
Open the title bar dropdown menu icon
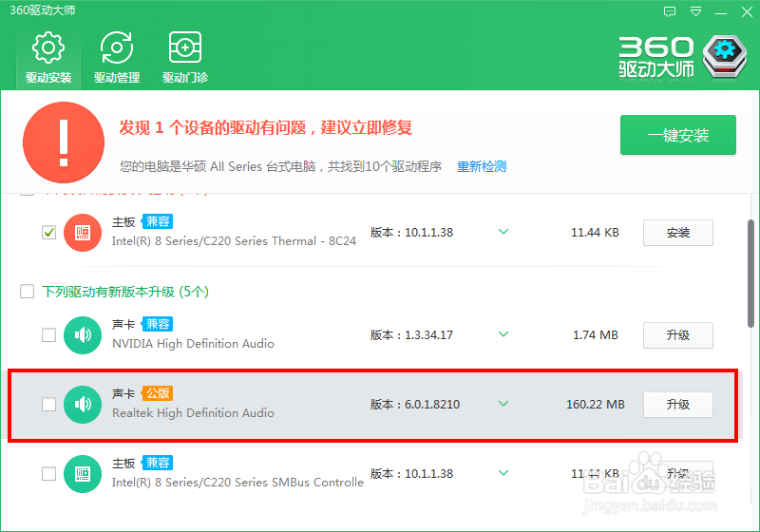pyautogui.click(x=695, y=11)
